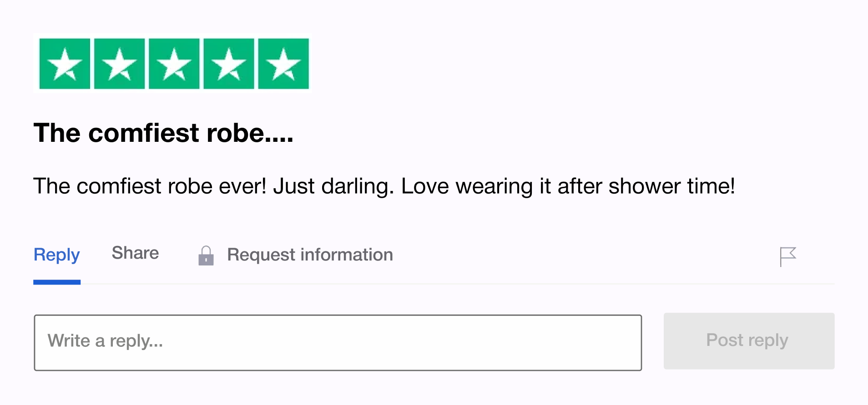
Task: Select the fifth green star
Action: (x=283, y=64)
